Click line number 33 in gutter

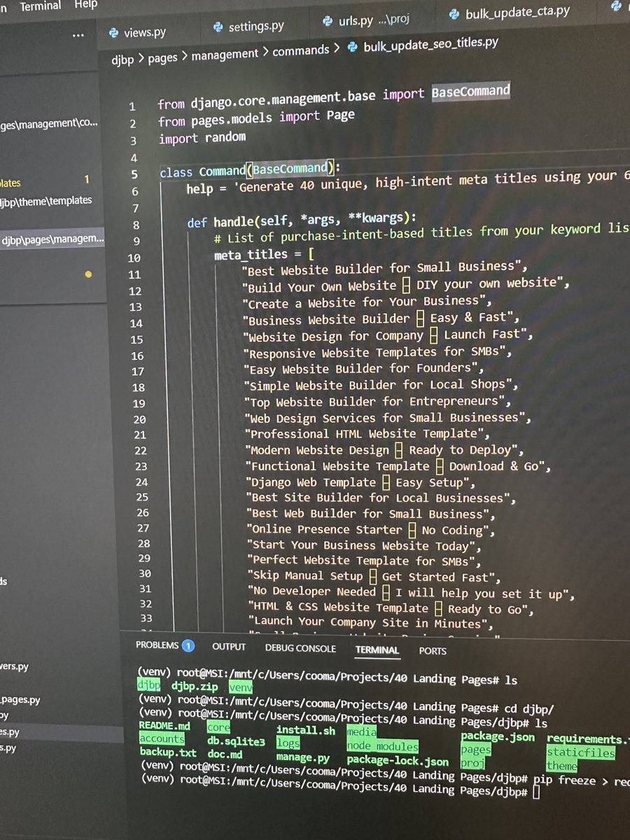pyautogui.click(x=146, y=618)
